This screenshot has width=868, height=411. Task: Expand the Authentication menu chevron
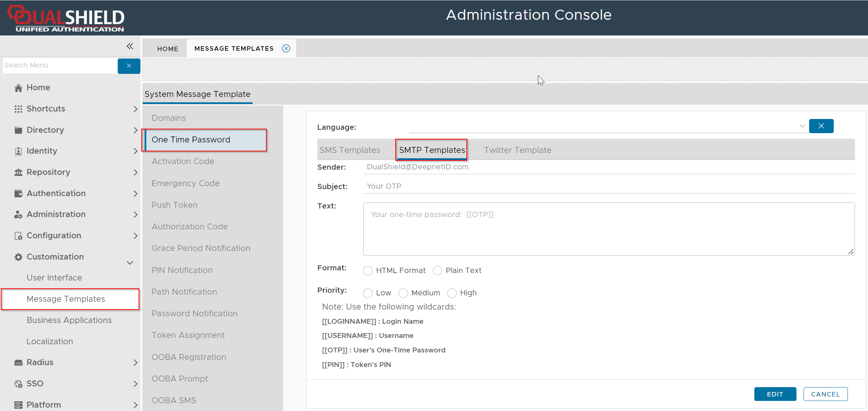(135, 194)
